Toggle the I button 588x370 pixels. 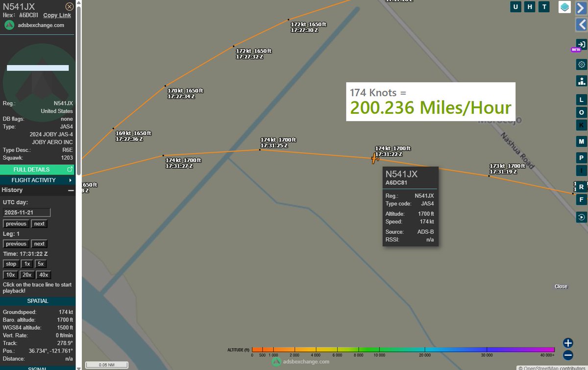(581, 171)
